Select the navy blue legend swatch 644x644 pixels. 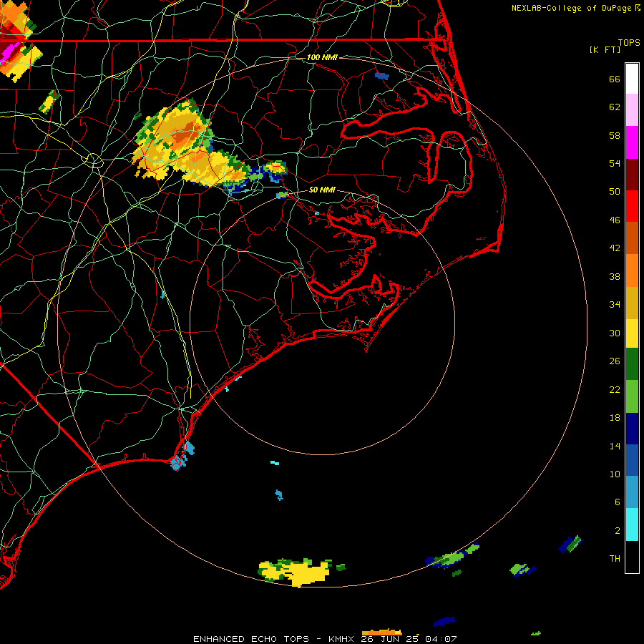[632, 429]
